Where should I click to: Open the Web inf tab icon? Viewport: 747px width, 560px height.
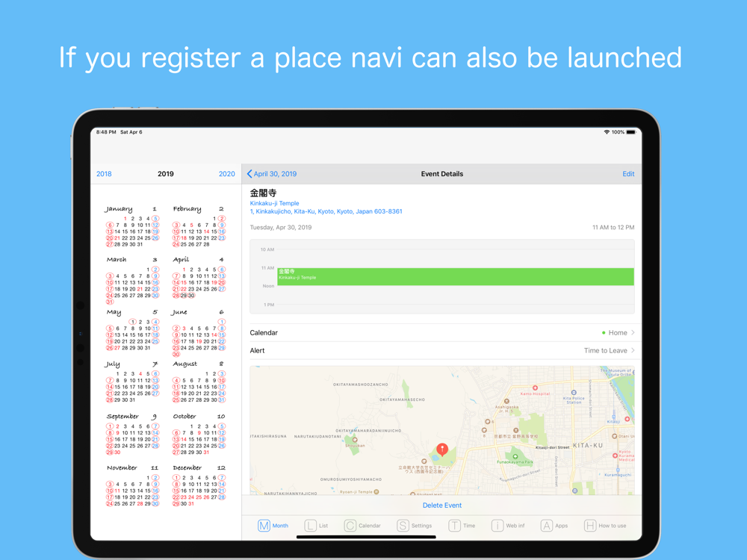498,525
